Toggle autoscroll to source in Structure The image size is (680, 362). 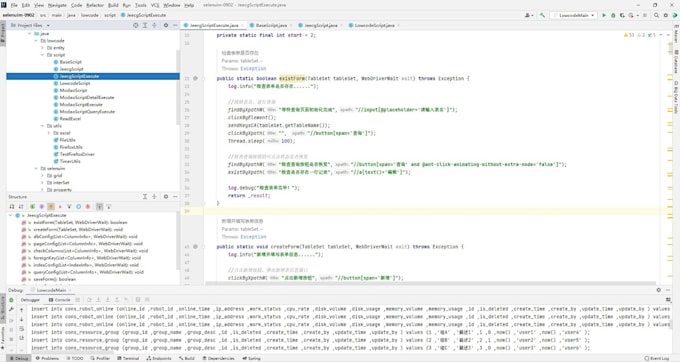[x=99, y=207]
